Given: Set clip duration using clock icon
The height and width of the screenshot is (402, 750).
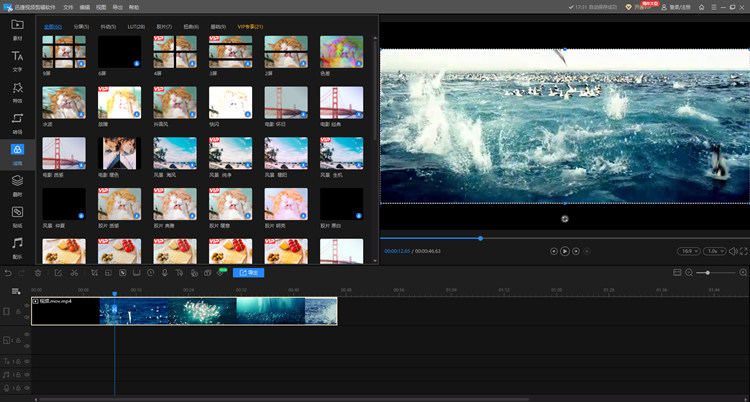Looking at the screenshot, I should click(151, 273).
